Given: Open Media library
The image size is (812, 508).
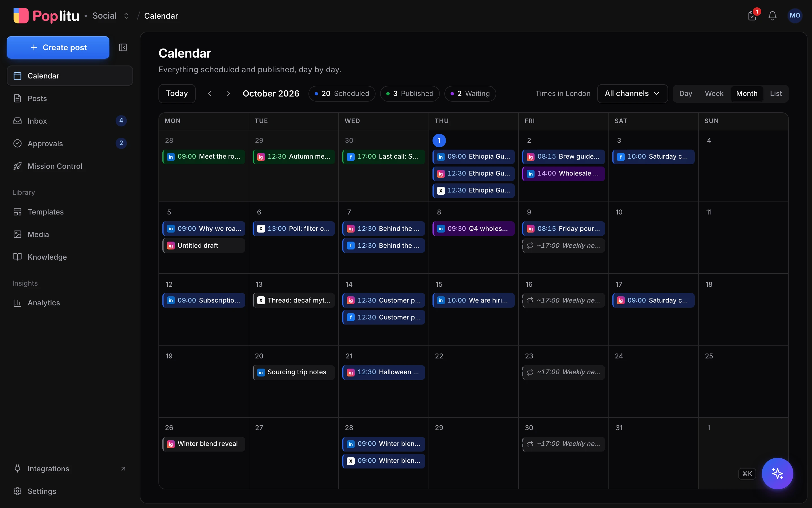Looking at the screenshot, I should point(70,234).
